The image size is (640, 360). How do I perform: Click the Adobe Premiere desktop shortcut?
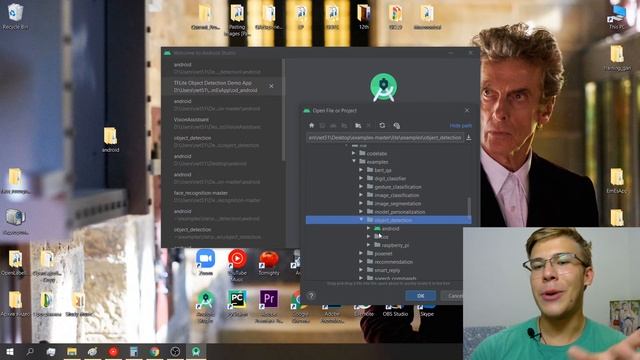click(269, 306)
